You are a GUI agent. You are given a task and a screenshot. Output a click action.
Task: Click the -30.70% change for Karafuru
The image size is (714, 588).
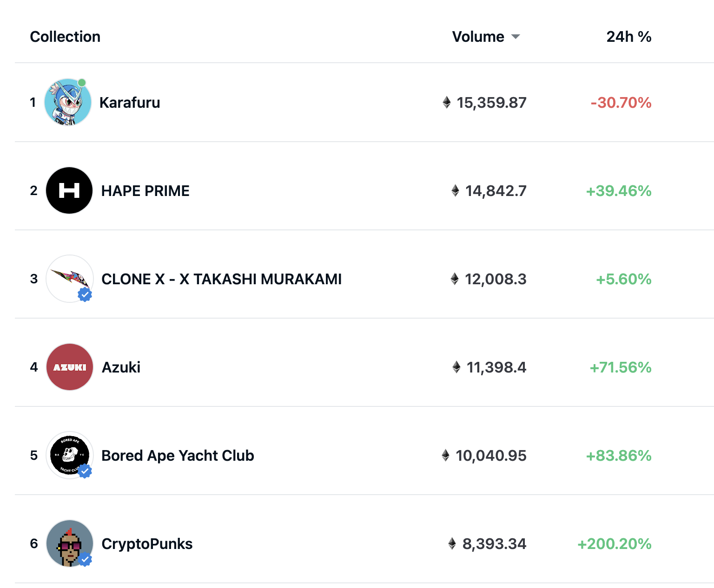(621, 103)
